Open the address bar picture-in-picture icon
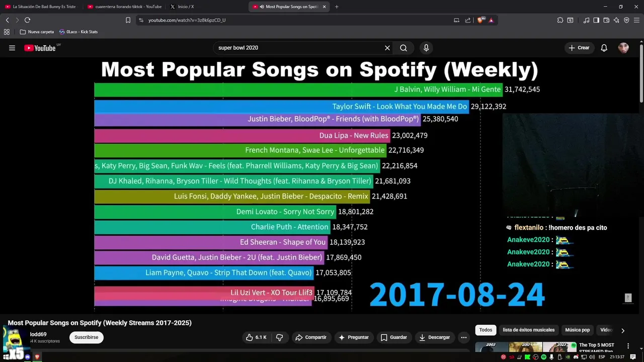The height and width of the screenshot is (362, 644). point(456,20)
